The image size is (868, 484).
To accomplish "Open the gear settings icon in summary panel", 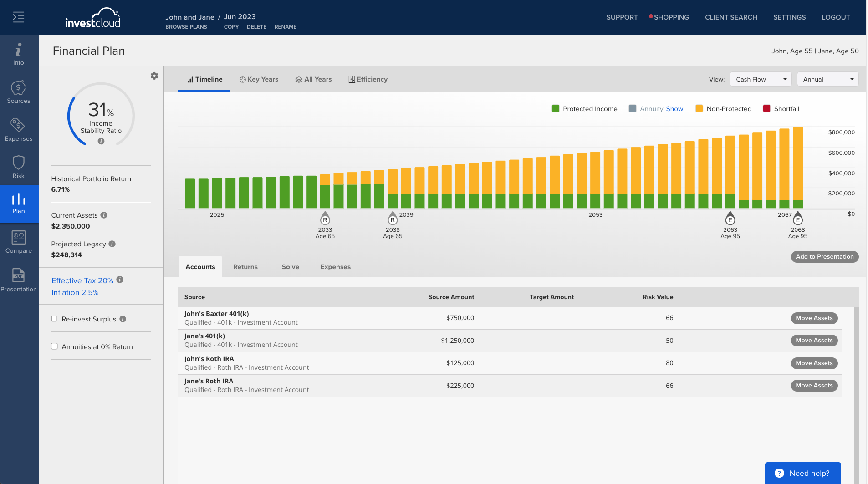I will tap(154, 76).
